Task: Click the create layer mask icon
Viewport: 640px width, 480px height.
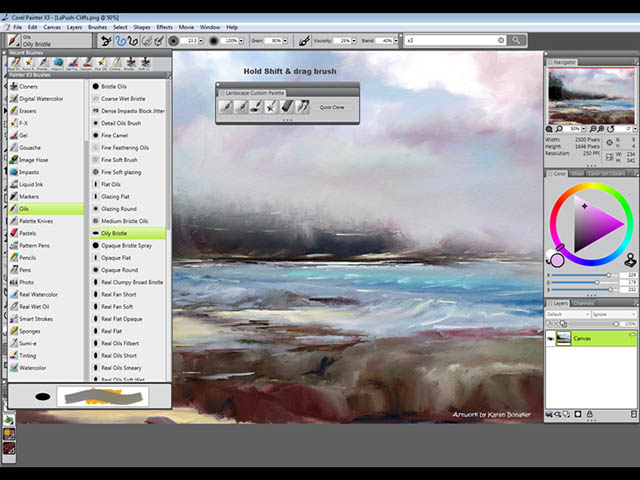Action: point(578,414)
